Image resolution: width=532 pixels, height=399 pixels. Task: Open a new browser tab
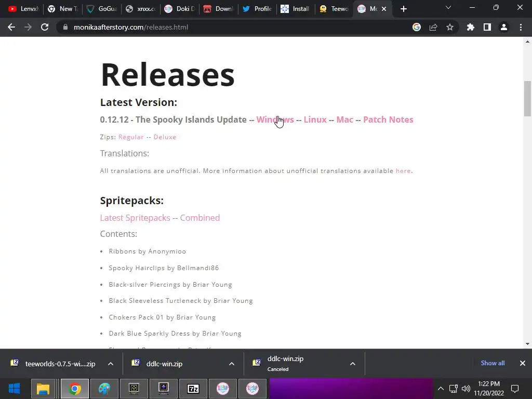pos(403,9)
